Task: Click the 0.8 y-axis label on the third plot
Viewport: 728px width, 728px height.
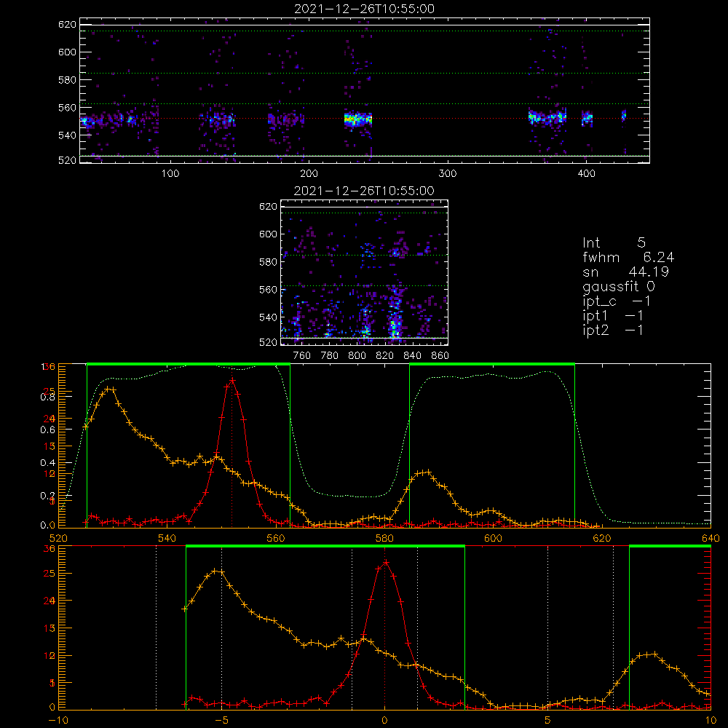Action: click(x=47, y=397)
